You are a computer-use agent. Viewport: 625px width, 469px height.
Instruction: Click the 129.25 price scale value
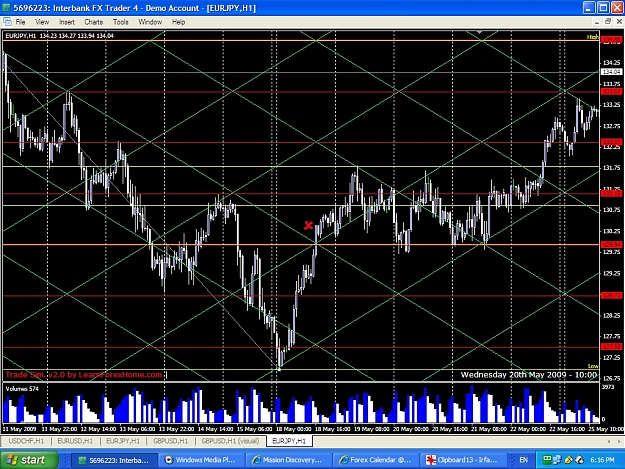pyautogui.click(x=611, y=273)
